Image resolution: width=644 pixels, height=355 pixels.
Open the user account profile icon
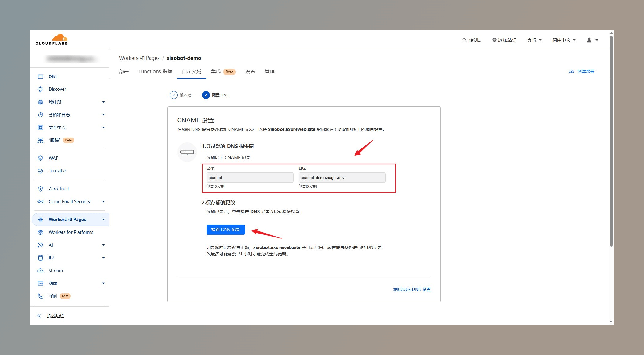click(x=589, y=40)
